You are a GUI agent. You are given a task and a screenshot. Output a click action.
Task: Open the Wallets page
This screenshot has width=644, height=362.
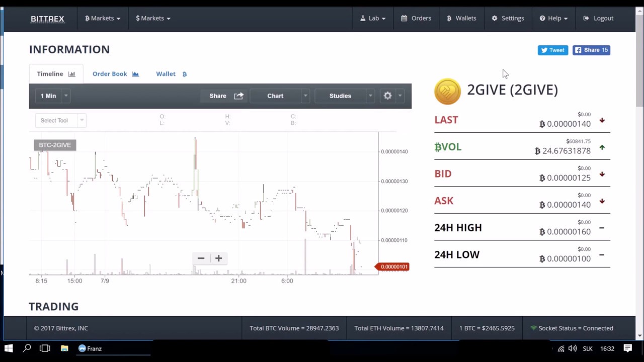461,18
